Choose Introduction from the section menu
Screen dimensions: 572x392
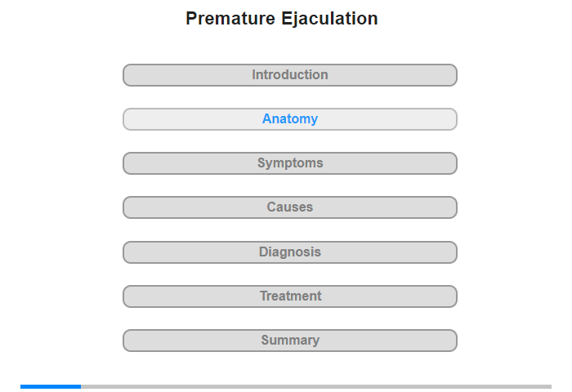click(289, 75)
